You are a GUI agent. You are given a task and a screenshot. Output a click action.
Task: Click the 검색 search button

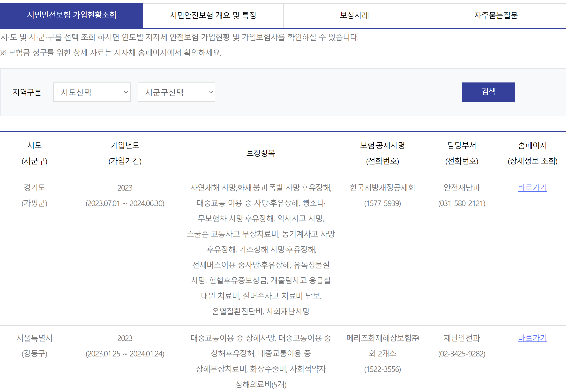point(488,92)
